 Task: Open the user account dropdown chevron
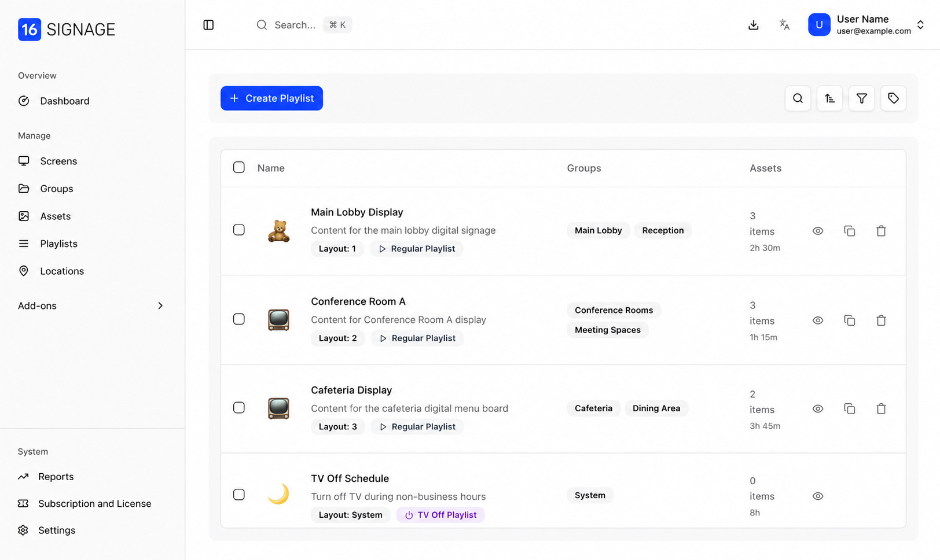pyautogui.click(x=920, y=25)
